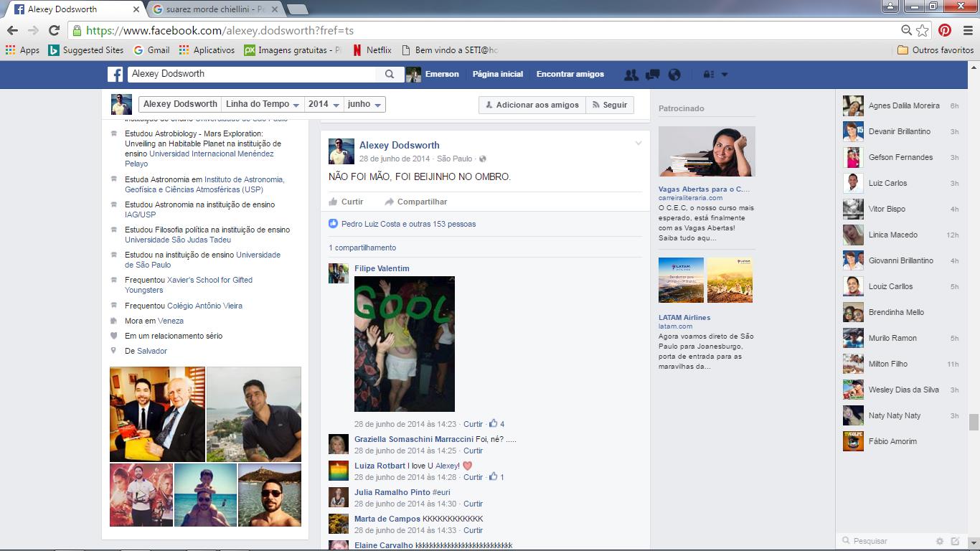Click the Salvador hometown link
This screenshot has height=551, width=980.
(x=152, y=351)
